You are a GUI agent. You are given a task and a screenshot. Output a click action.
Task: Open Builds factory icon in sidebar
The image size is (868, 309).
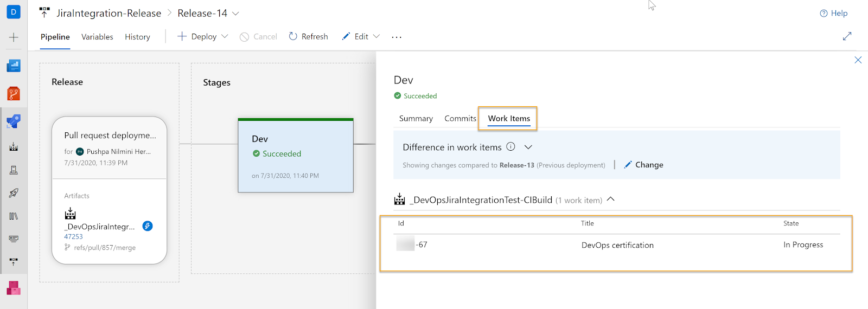click(14, 147)
